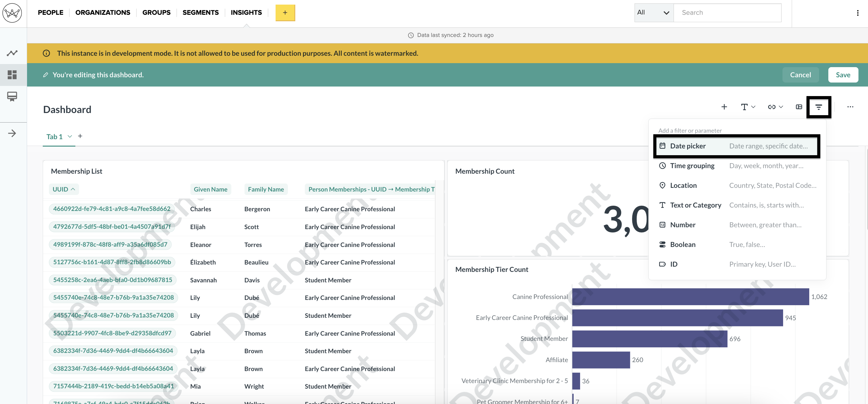Click the Student Member bar (696)
This screenshot has height=404, width=868.
(650, 339)
